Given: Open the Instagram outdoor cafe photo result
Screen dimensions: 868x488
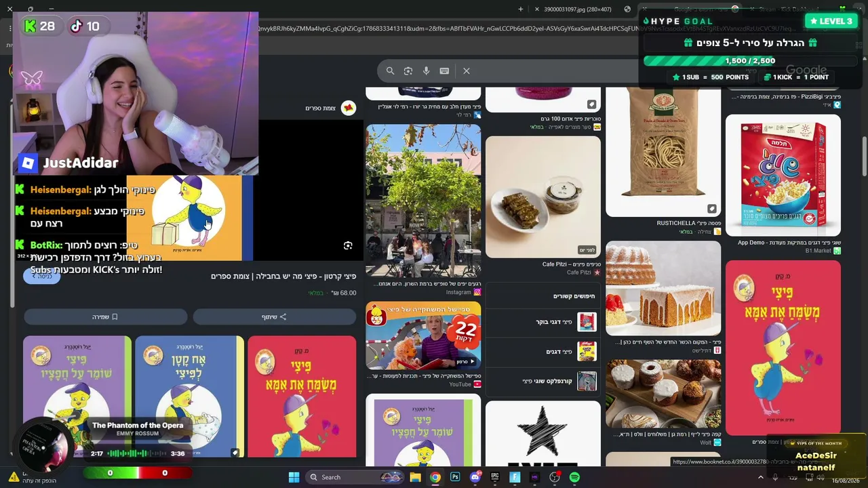Looking at the screenshot, I should 423,201.
